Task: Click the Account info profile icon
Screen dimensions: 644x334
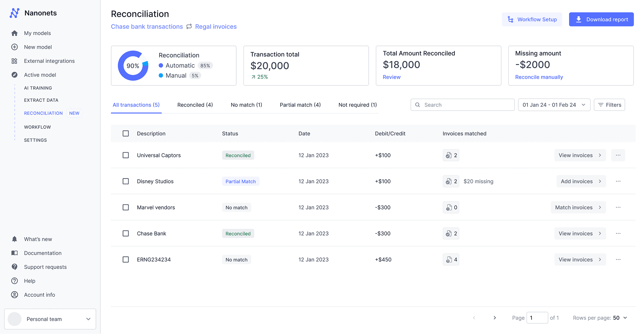Action: click(15, 295)
